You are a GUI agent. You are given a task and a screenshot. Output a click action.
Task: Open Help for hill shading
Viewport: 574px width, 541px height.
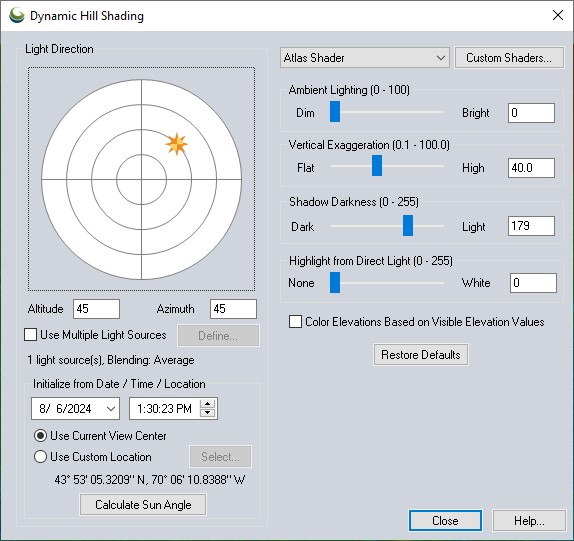point(529,521)
